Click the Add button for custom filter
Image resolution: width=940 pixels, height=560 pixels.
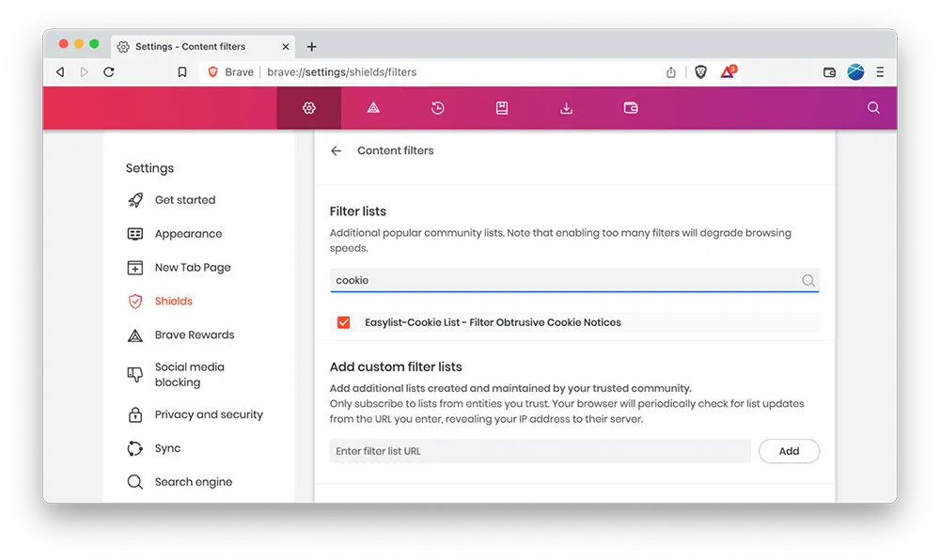click(789, 451)
